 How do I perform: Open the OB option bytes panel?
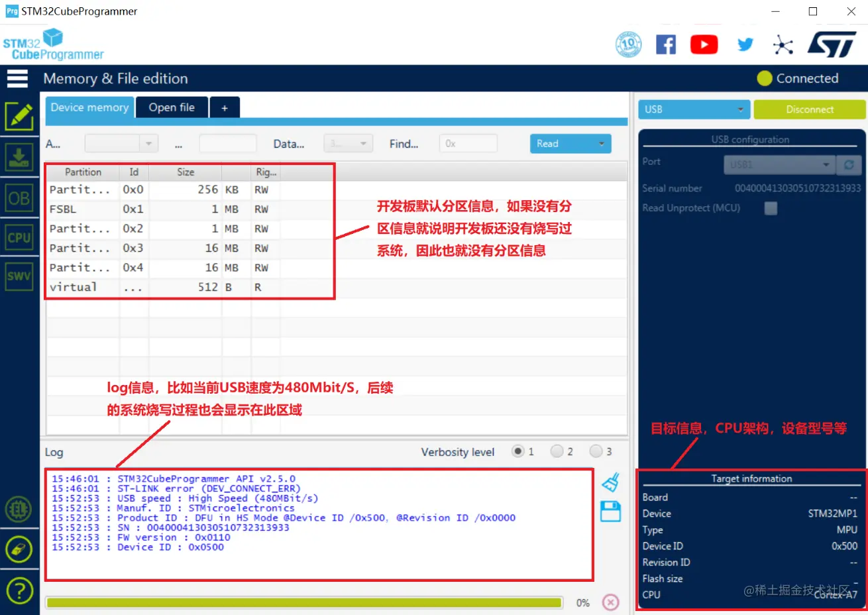click(x=19, y=197)
